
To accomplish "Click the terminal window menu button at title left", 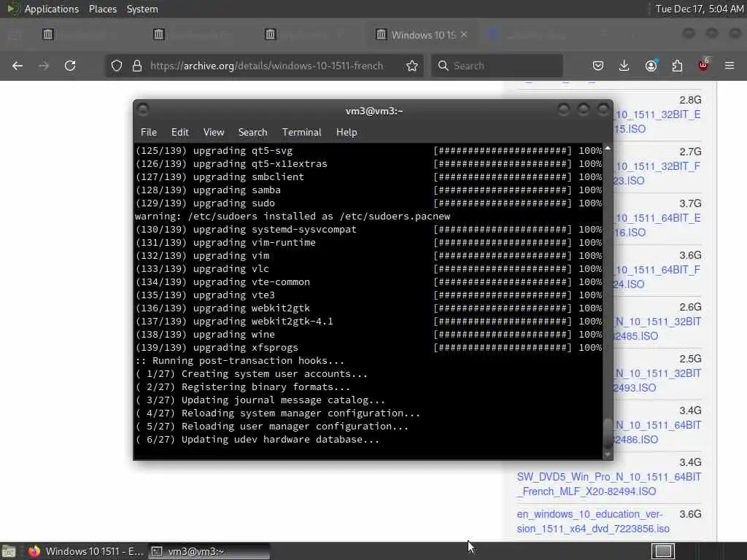I will tap(143, 110).
